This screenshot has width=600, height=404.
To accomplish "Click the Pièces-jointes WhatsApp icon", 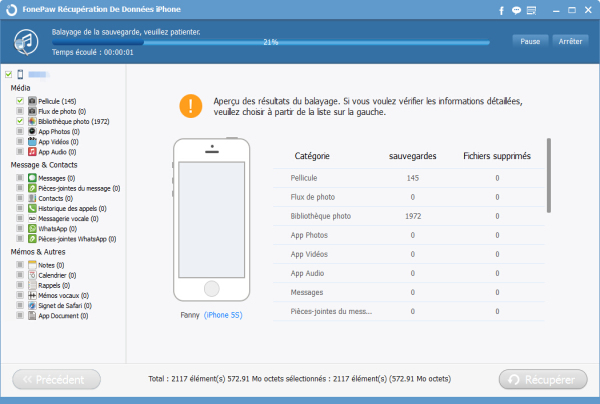I will tap(32, 239).
